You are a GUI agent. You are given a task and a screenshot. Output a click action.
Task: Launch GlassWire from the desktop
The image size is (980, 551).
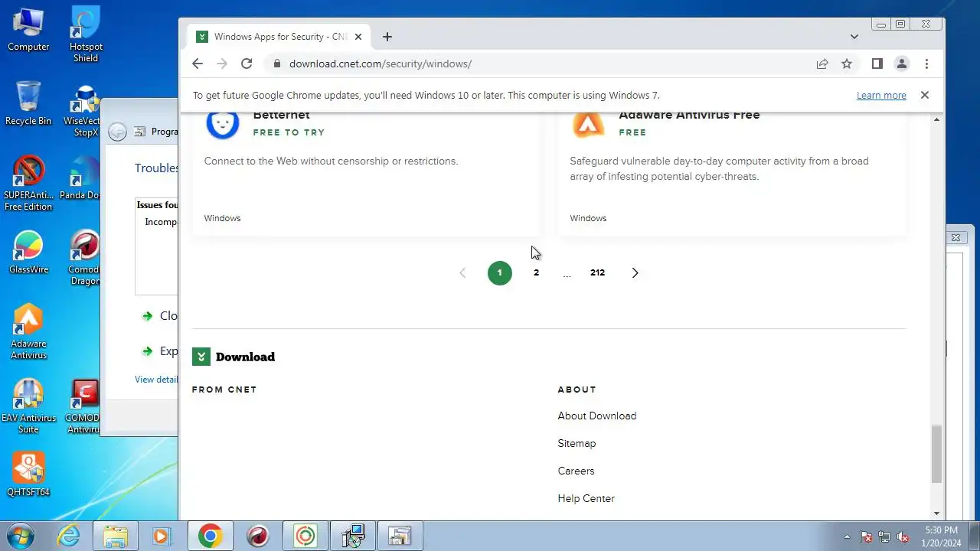pyautogui.click(x=28, y=253)
